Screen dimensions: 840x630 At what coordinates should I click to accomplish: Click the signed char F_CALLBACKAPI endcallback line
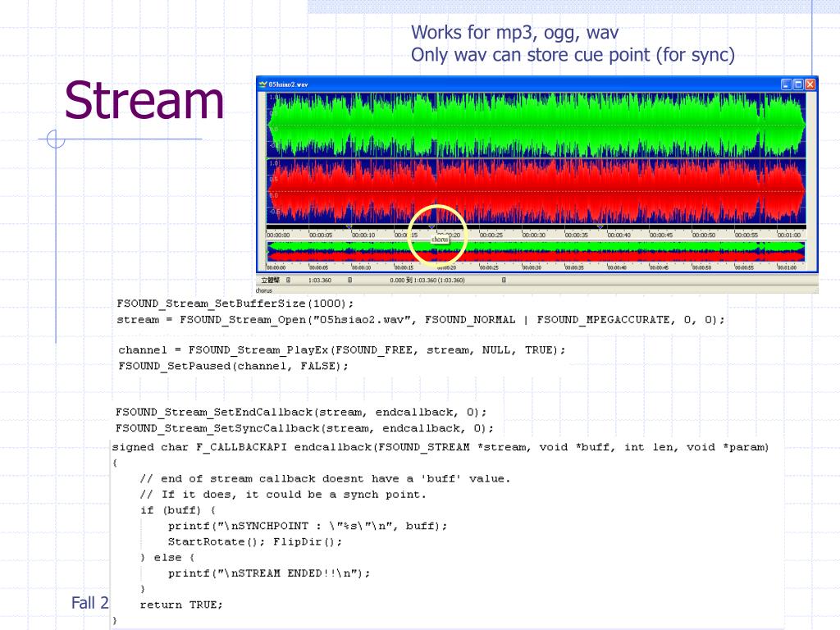tap(441, 447)
